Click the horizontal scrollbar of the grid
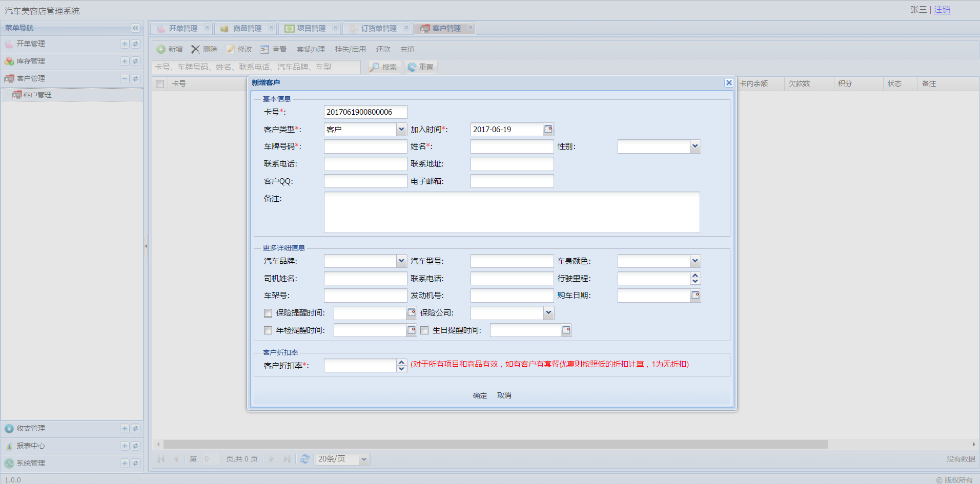Image resolution: width=980 pixels, height=484 pixels. tap(495, 444)
